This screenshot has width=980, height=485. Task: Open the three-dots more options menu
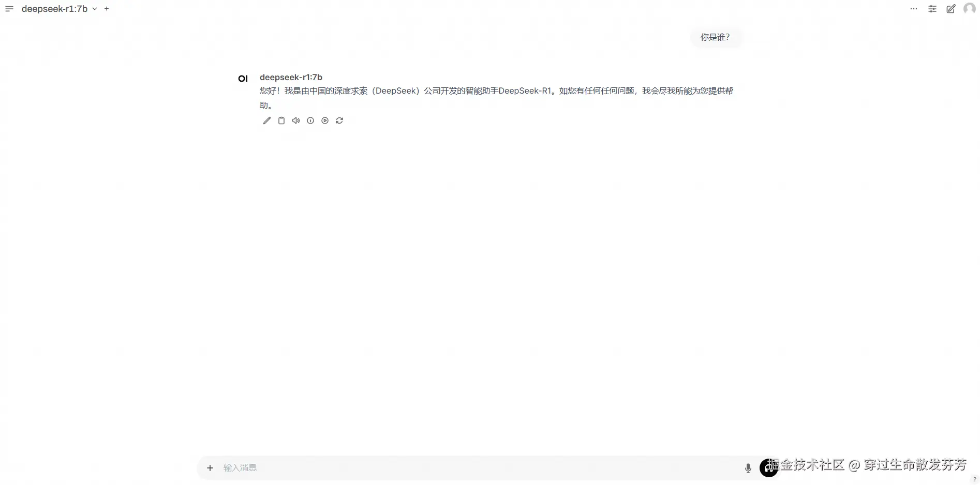point(914,9)
